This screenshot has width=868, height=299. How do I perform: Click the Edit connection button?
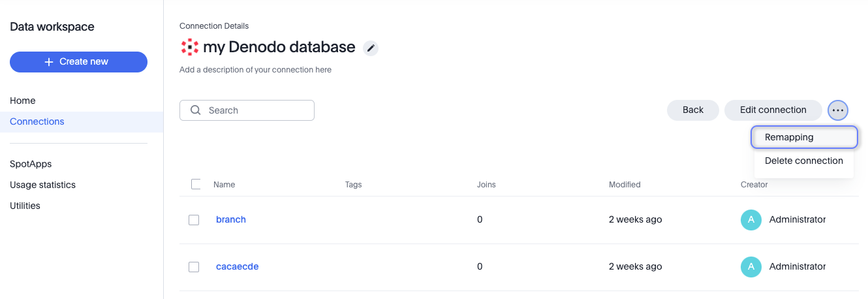coord(773,110)
